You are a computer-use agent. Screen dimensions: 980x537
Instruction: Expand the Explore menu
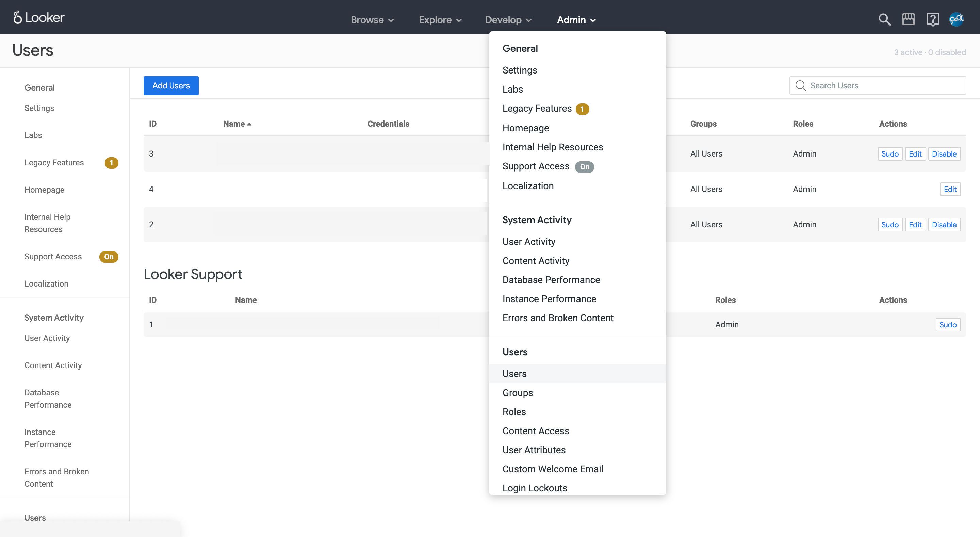(440, 20)
